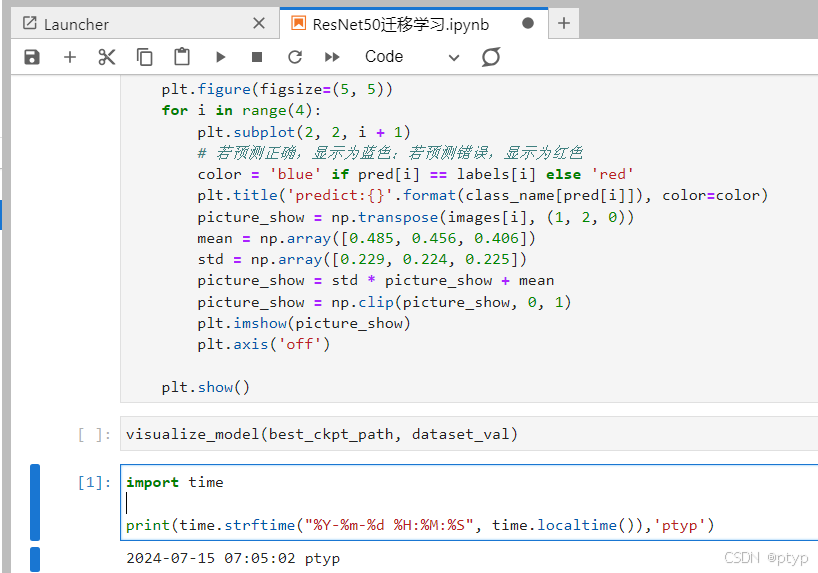This screenshot has width=818, height=573.
Task: Insert a new cell with the plus icon
Action: tap(69, 57)
